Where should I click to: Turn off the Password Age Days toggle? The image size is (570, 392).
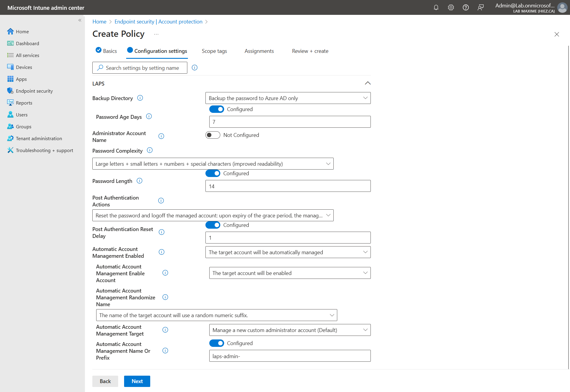tap(217, 109)
